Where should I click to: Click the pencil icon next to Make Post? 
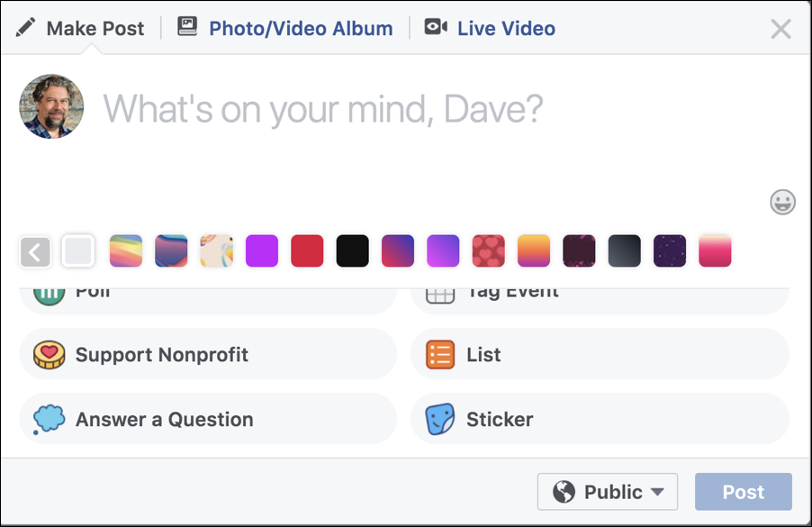pyautogui.click(x=24, y=27)
